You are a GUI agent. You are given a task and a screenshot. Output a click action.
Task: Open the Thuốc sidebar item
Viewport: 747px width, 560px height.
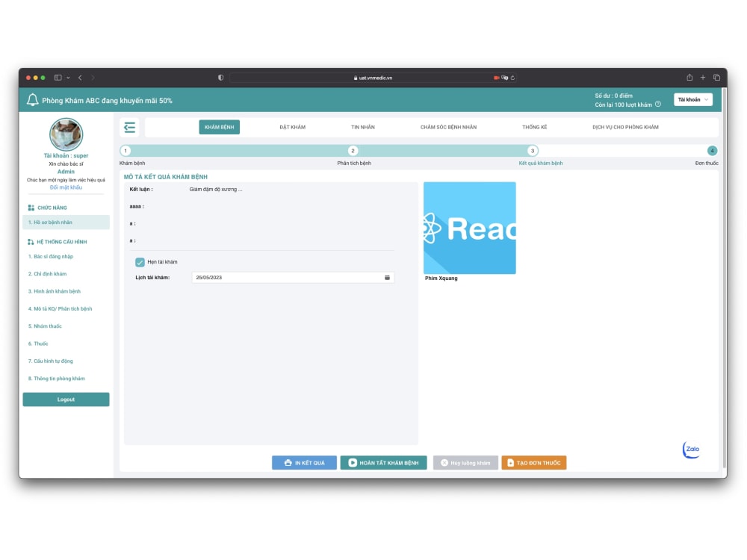click(38, 343)
